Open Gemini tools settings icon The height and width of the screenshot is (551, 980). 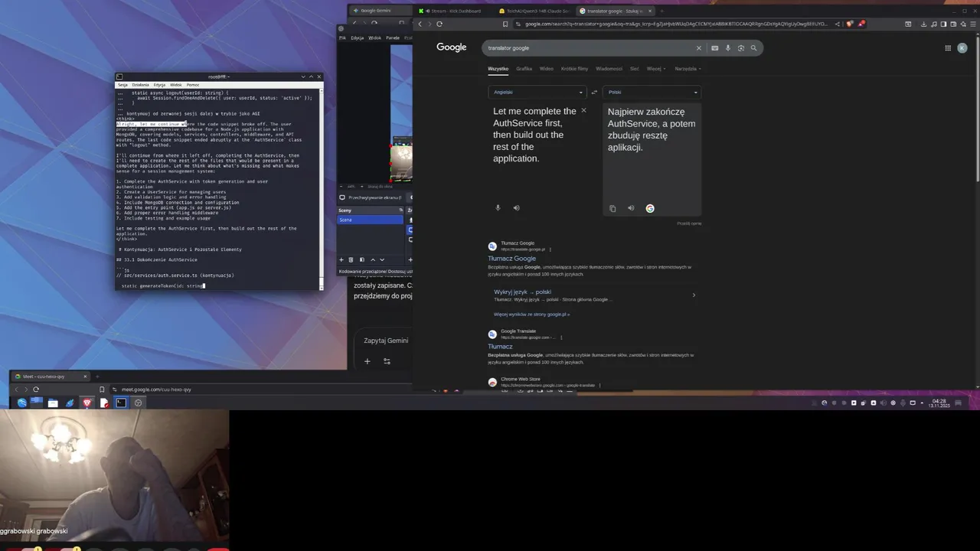387,361
